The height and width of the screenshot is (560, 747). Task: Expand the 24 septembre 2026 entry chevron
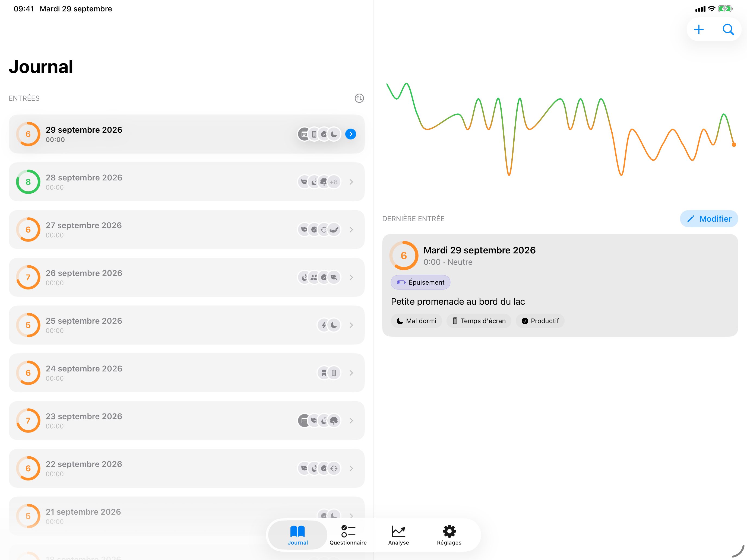click(351, 373)
